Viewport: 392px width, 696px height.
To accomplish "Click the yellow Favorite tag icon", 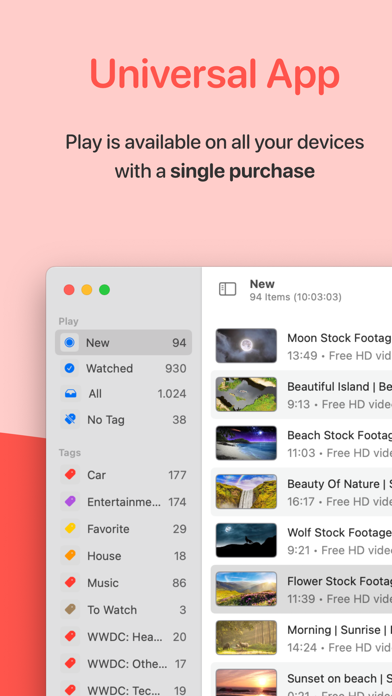I will pos(70,529).
